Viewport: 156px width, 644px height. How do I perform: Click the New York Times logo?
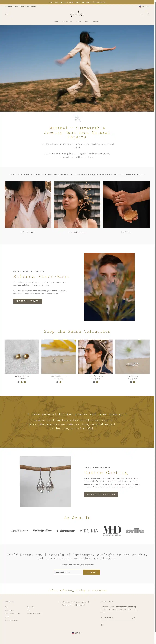click(42, 530)
